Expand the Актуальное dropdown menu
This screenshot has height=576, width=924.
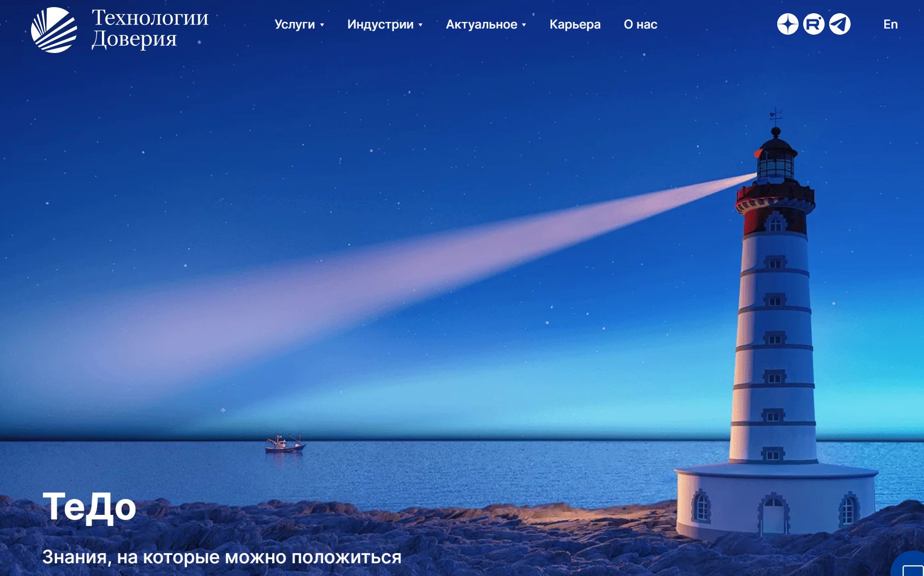click(x=486, y=24)
